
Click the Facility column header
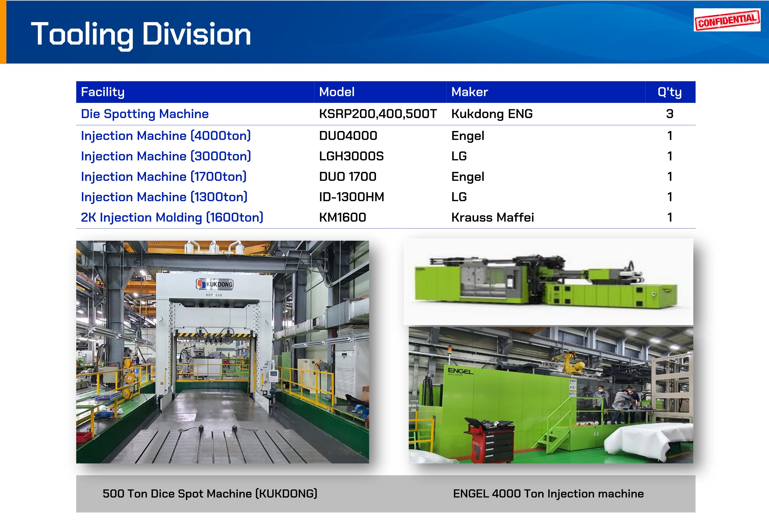tap(103, 92)
